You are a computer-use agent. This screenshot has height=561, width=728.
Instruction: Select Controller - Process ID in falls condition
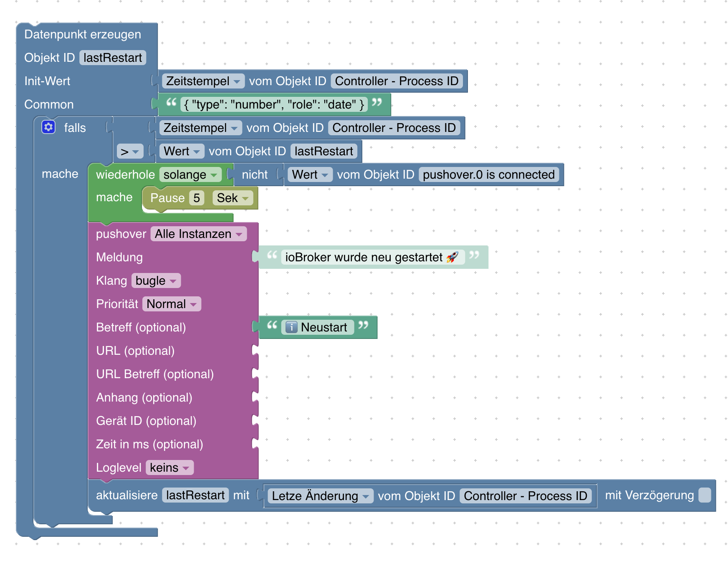coord(394,128)
